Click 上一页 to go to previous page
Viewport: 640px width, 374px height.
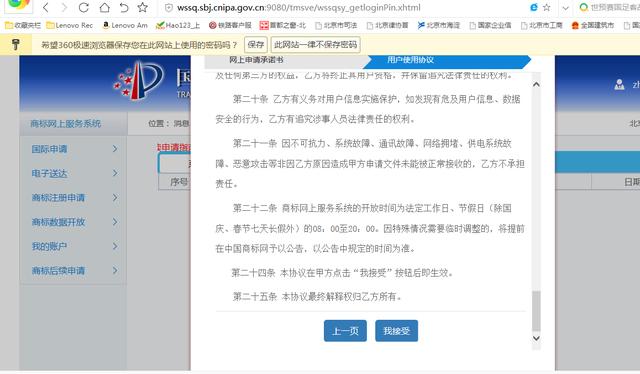[x=345, y=331]
